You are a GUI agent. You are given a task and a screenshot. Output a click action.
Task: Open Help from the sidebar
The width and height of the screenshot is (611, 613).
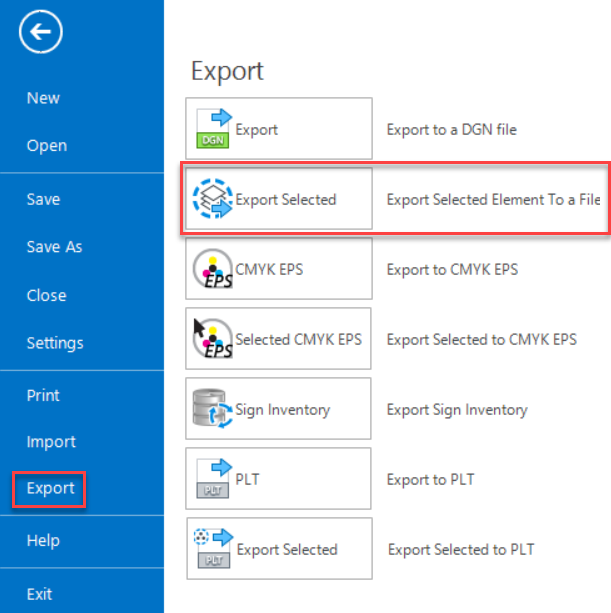point(43,541)
